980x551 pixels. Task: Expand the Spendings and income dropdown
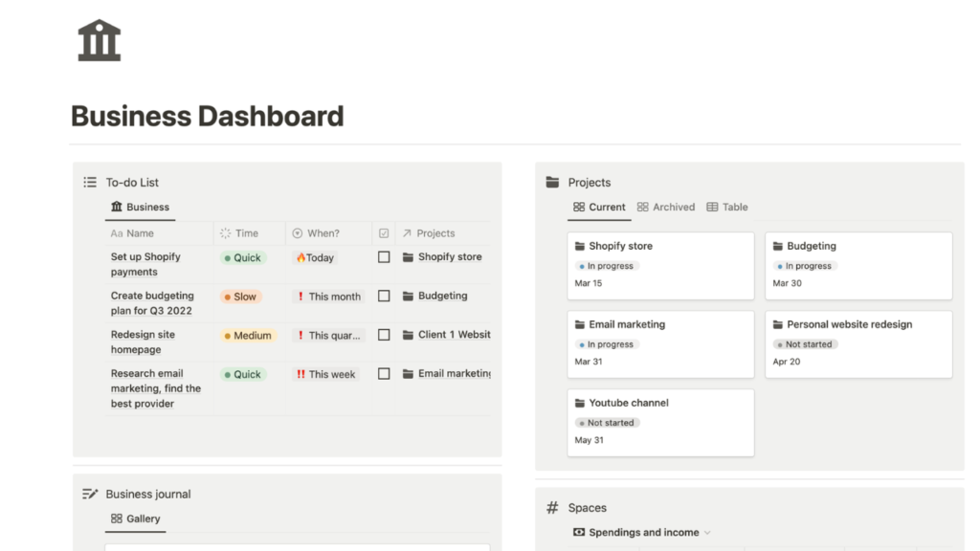[707, 533]
